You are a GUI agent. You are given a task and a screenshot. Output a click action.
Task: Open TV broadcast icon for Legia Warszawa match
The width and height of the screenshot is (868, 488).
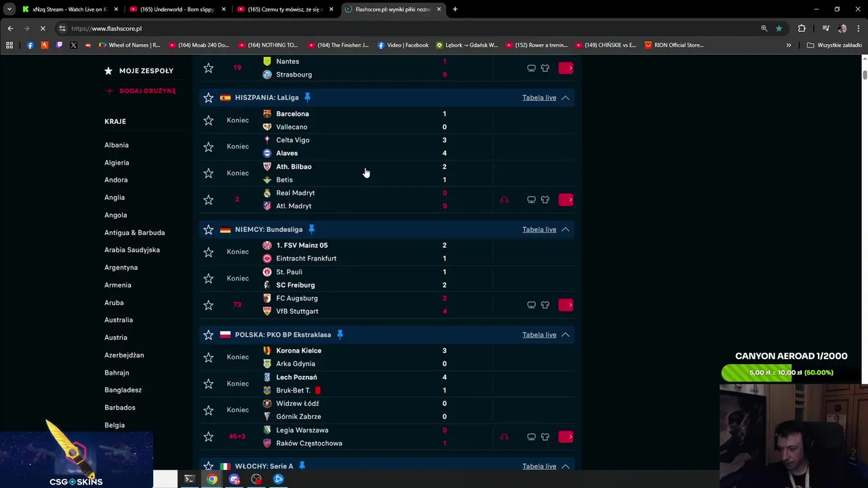pyautogui.click(x=531, y=437)
